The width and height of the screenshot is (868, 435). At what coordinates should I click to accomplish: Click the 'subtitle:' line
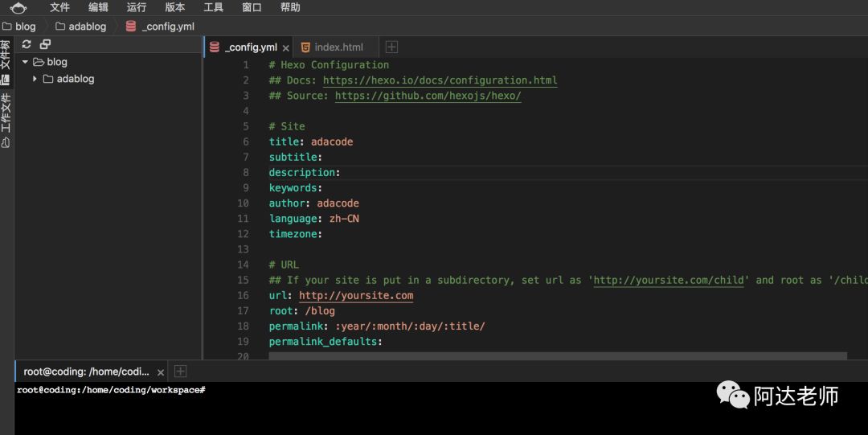[296, 158]
